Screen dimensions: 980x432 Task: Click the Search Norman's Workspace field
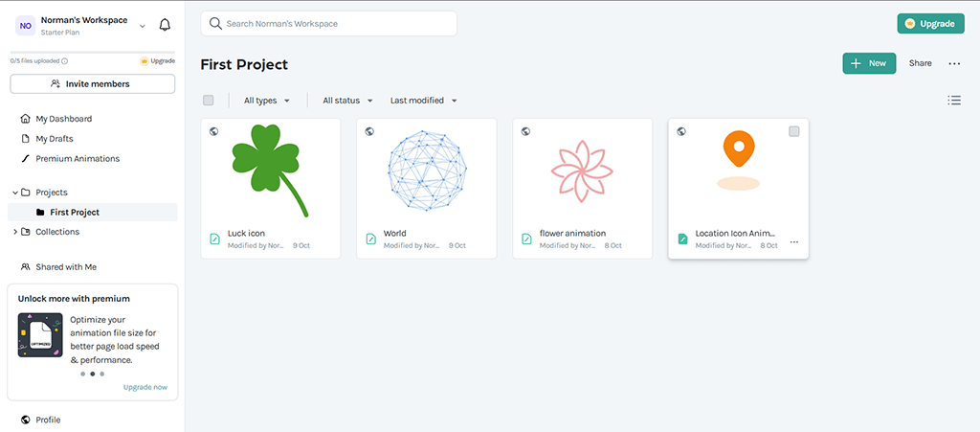click(328, 23)
